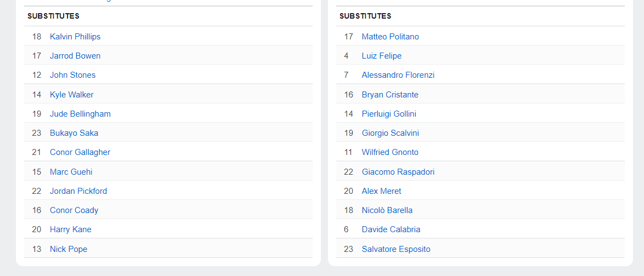This screenshot has width=644, height=276.
Task: Open Harry Kane's profile
Action: point(70,229)
